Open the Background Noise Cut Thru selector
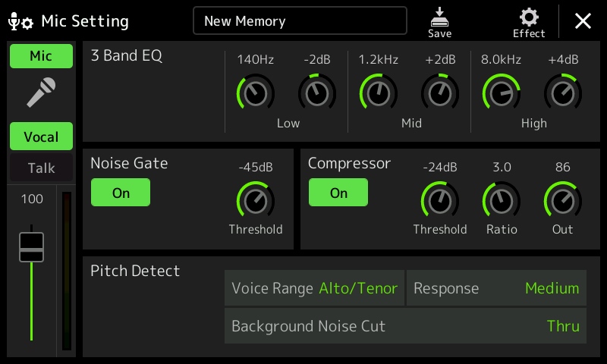Viewport: 607px width, 364px height. 405,326
